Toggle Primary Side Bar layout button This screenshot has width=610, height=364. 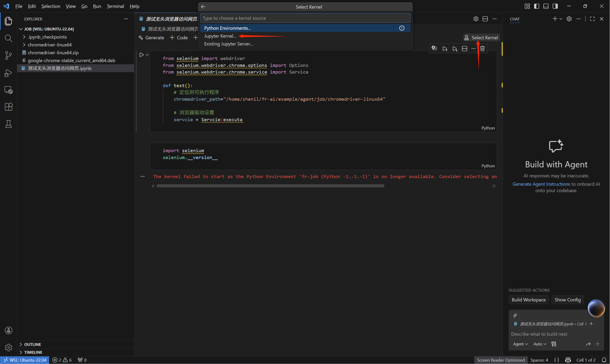pos(536,6)
